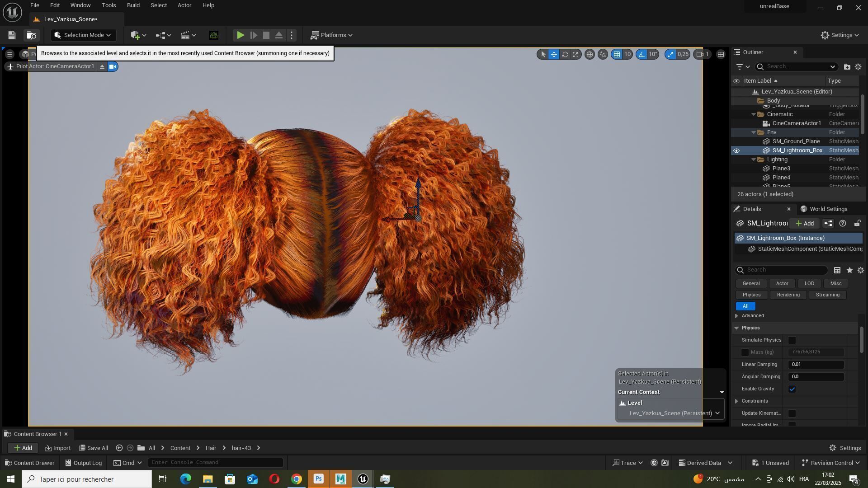
Task: Open the quick add content dropdown
Action: [138, 35]
